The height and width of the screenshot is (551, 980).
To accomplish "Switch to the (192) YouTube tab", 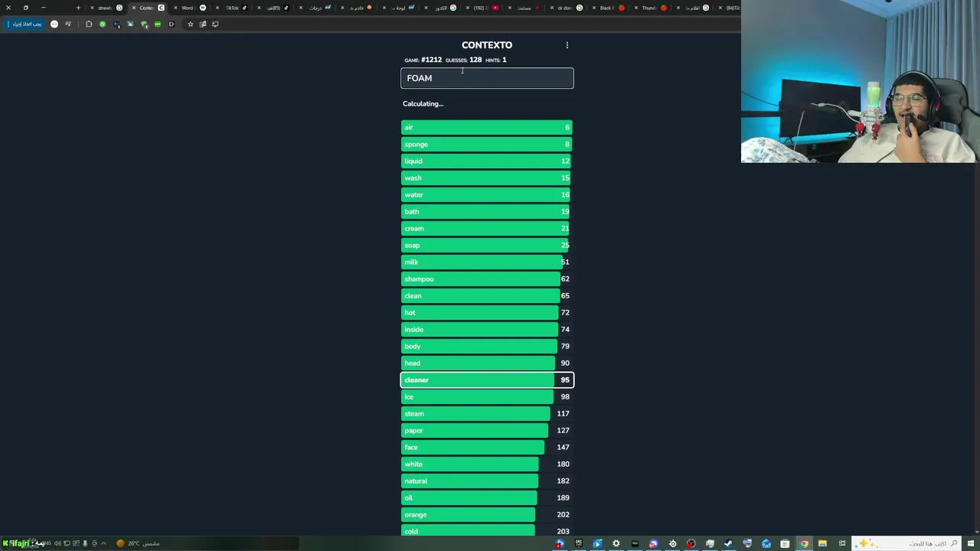I will [x=482, y=8].
